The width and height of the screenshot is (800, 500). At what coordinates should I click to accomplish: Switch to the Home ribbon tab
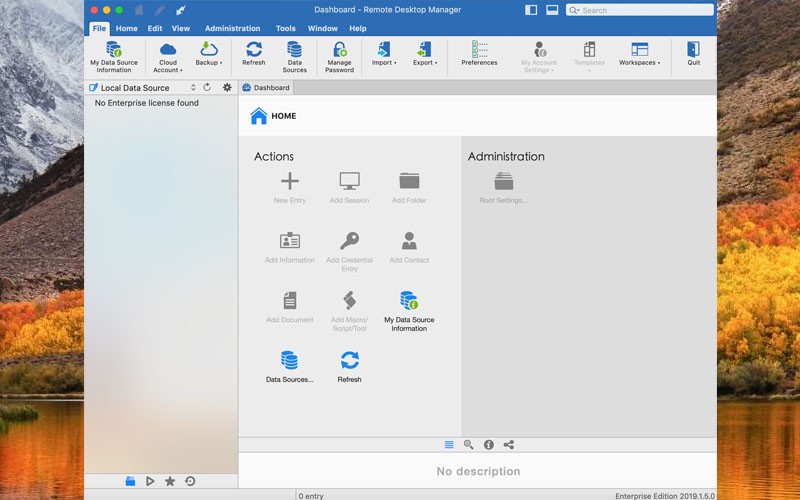pos(127,29)
